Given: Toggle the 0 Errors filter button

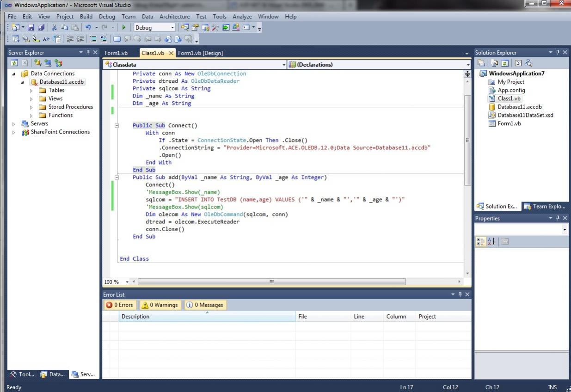Looking at the screenshot, I should click(119, 305).
